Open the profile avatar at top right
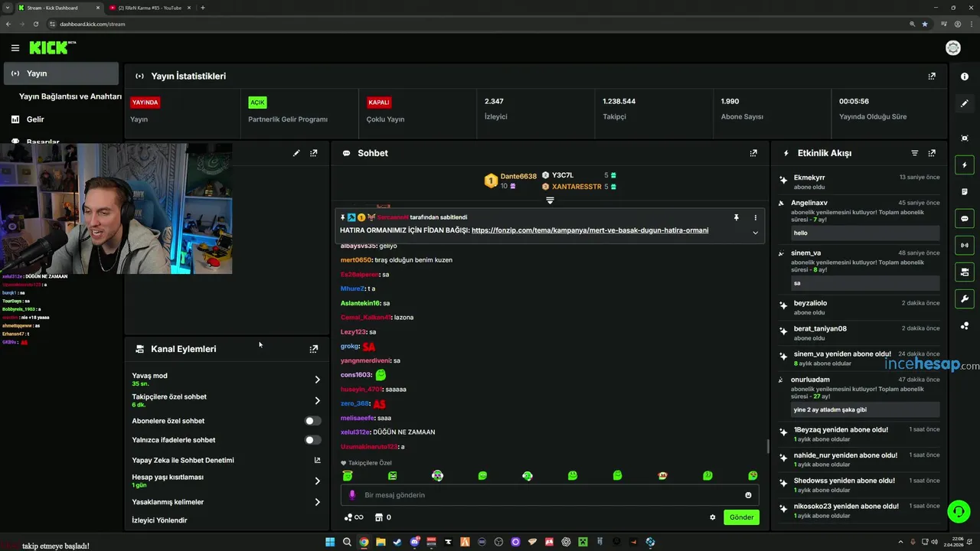 pyautogui.click(x=953, y=48)
